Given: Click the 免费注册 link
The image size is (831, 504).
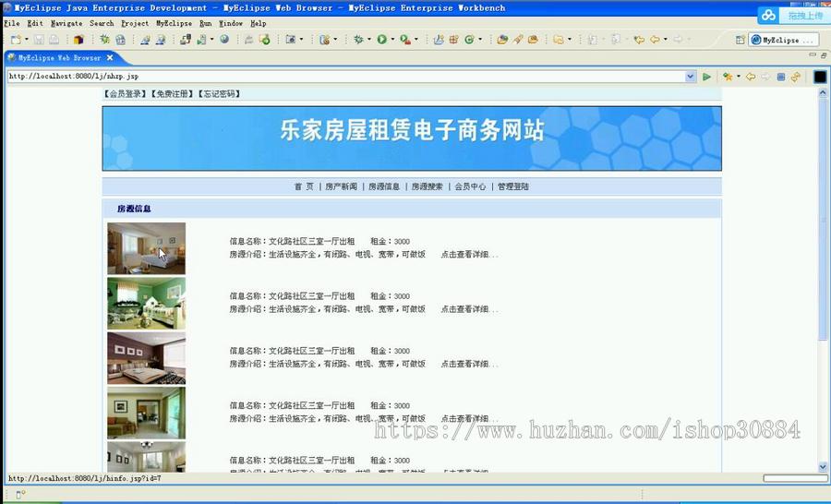Looking at the screenshot, I should tap(173, 94).
